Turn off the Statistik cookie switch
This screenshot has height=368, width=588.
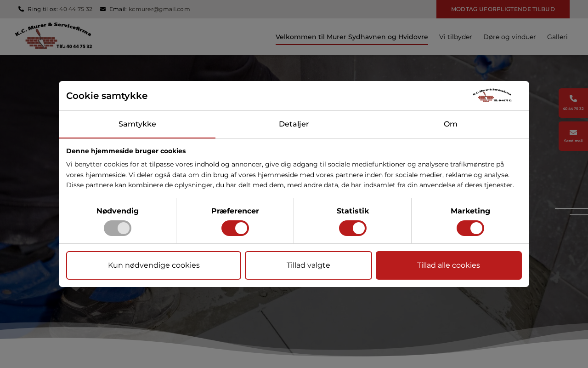pos(353,228)
